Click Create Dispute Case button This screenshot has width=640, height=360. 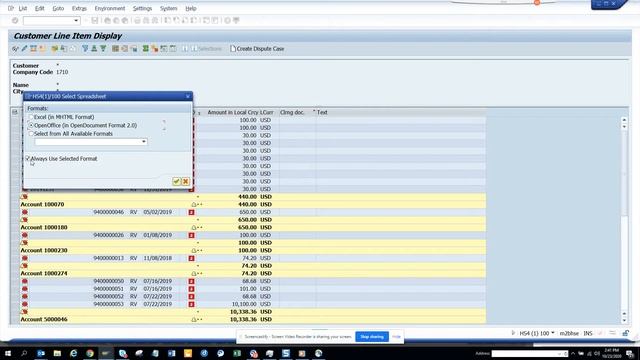[x=257, y=49]
